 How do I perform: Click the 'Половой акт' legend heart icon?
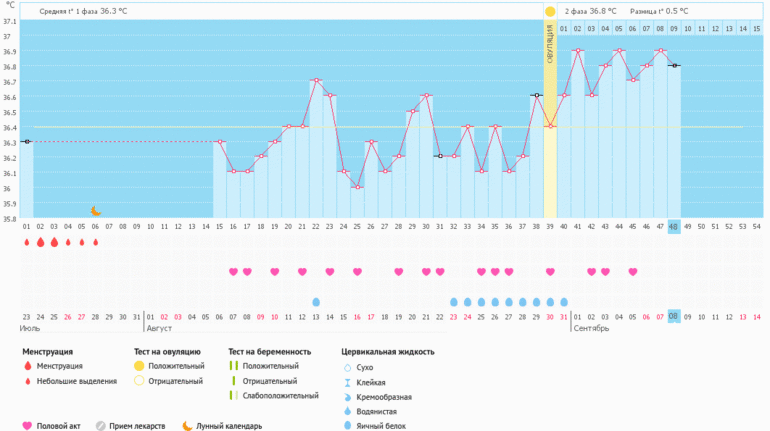(27, 425)
